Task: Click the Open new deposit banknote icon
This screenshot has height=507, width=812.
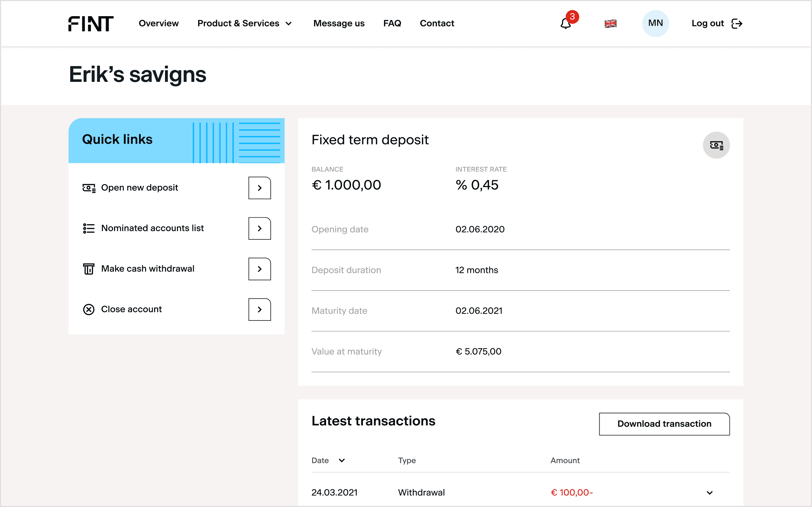Action: pyautogui.click(x=89, y=188)
